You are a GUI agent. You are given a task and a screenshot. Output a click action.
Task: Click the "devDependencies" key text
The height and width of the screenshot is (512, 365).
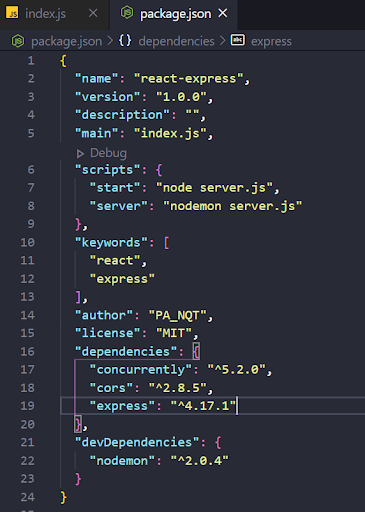(x=137, y=442)
